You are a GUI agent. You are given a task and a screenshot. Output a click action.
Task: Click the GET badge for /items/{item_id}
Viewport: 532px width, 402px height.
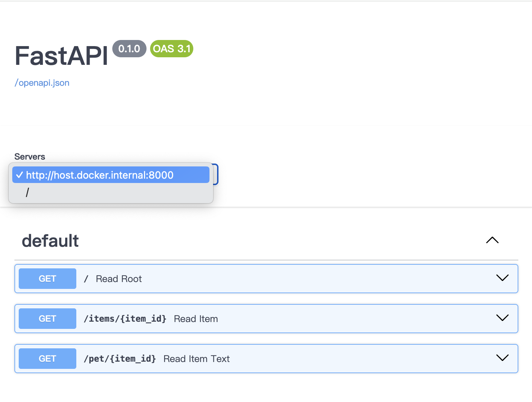click(48, 319)
